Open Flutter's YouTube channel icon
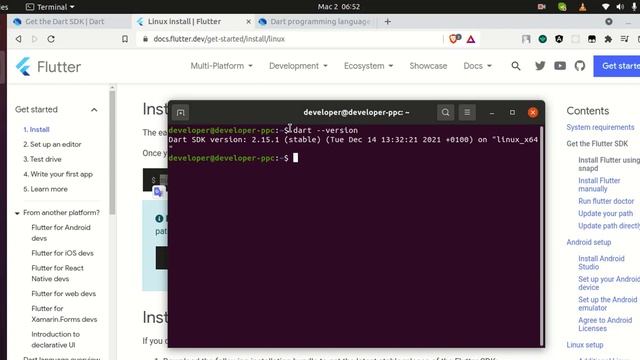 tap(560, 66)
